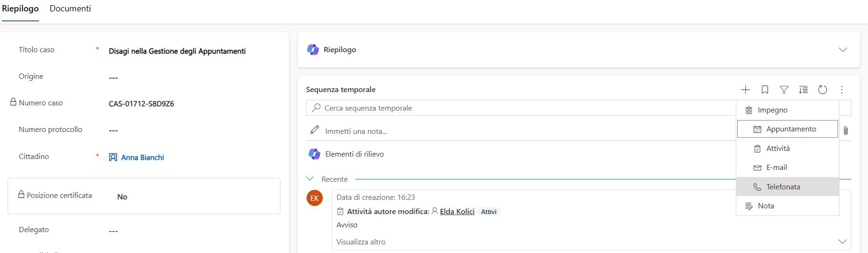
Task: Click the Copilot icon next to Riepilogo
Action: pyautogui.click(x=313, y=49)
